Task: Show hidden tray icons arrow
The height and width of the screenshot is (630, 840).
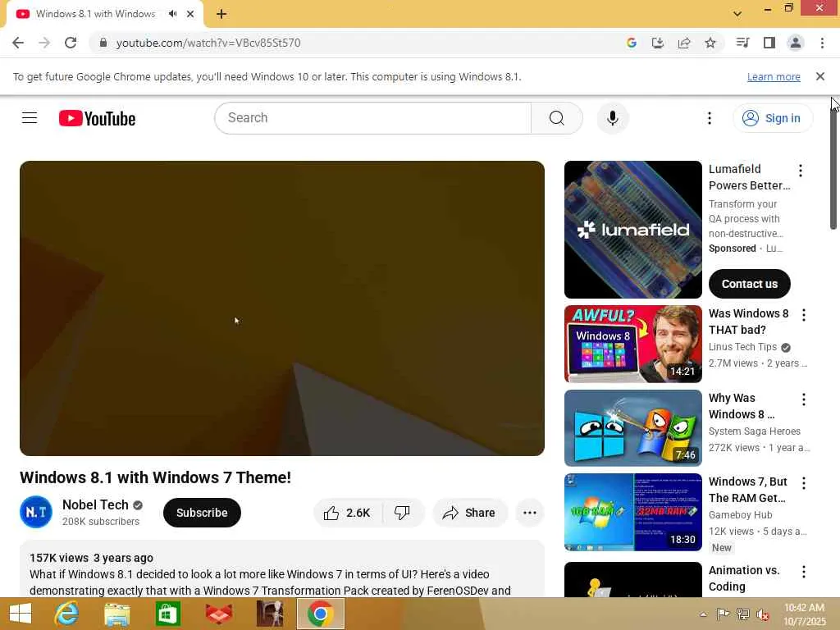Action: [703, 614]
